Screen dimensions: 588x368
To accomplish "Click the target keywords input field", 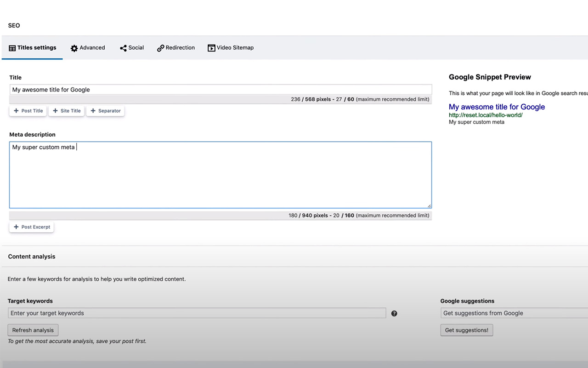I will pos(197,313).
